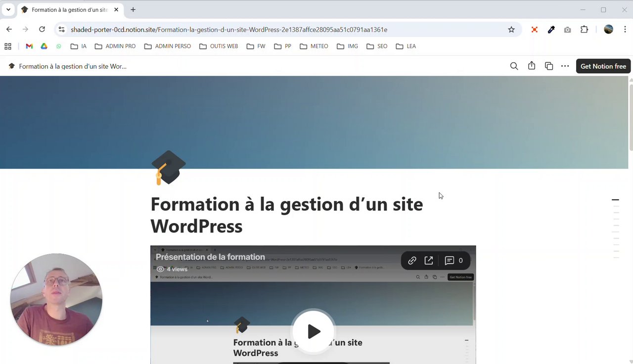
Task: Open the tab search dropdown arrow
Action: 8,9
